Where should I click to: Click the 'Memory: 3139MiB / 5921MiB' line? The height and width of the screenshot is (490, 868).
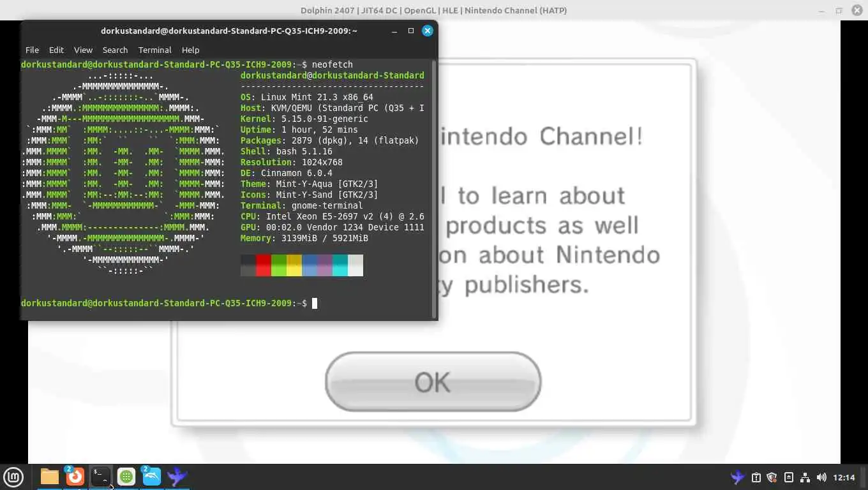pos(304,238)
